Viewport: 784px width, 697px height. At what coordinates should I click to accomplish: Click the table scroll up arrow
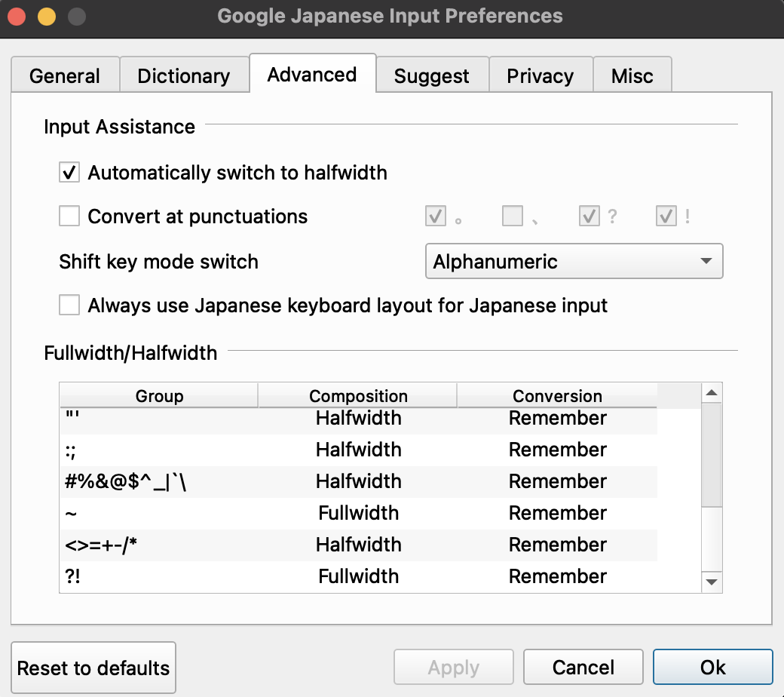(712, 393)
